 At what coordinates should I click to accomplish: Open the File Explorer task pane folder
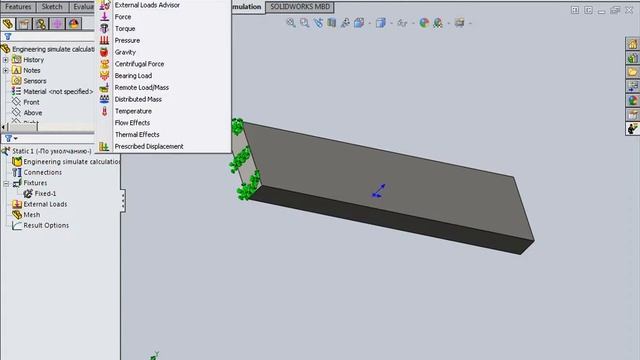632,72
